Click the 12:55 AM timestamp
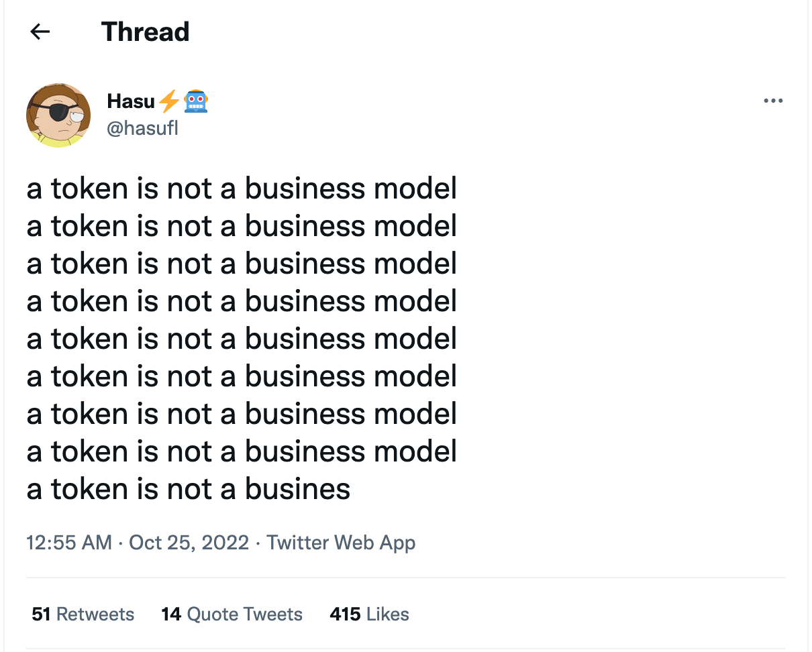812x652 pixels. click(x=69, y=542)
